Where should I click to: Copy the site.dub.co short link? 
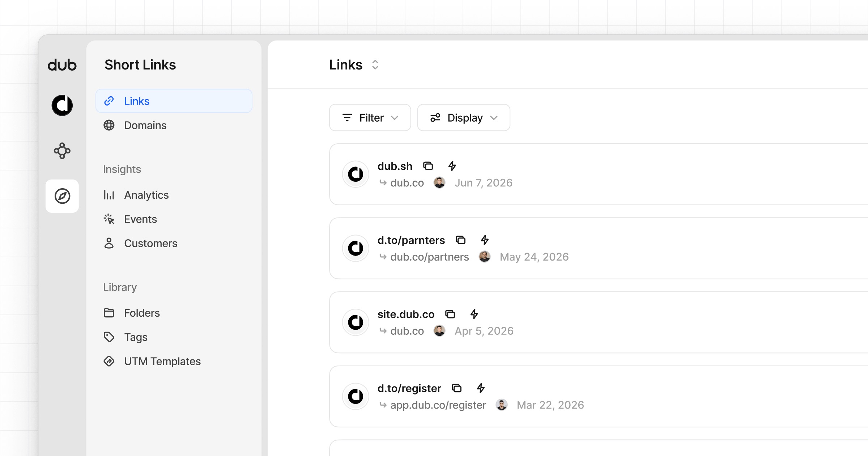pyautogui.click(x=450, y=314)
